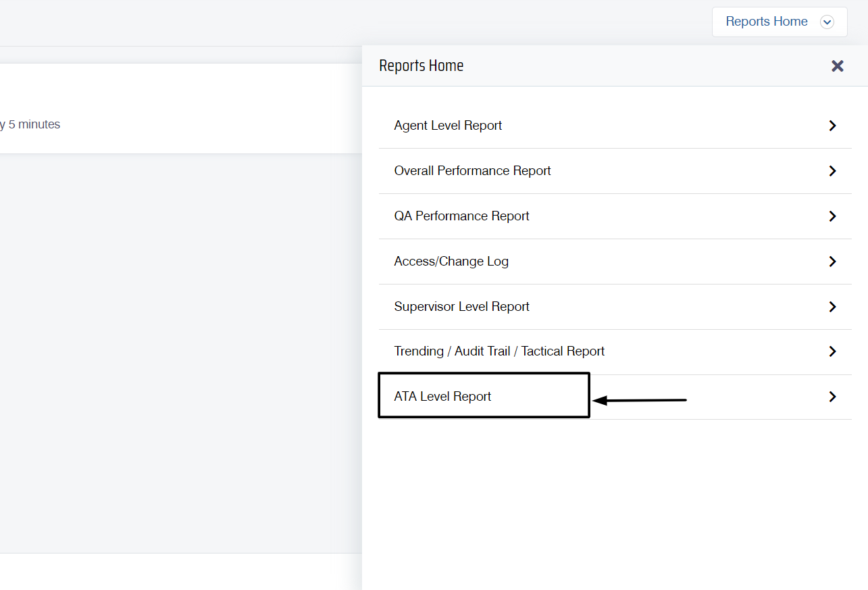Choose Access/Change Log
868x590 pixels.
click(615, 262)
